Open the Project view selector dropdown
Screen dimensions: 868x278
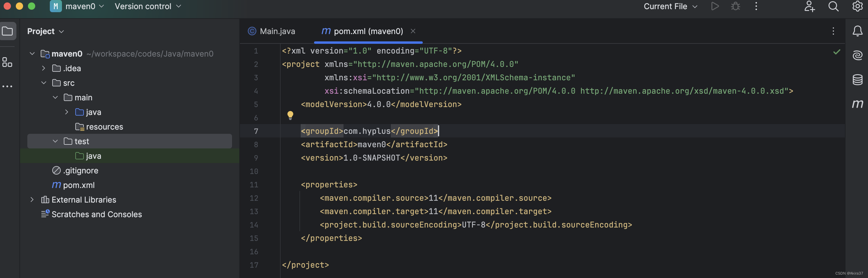(46, 31)
